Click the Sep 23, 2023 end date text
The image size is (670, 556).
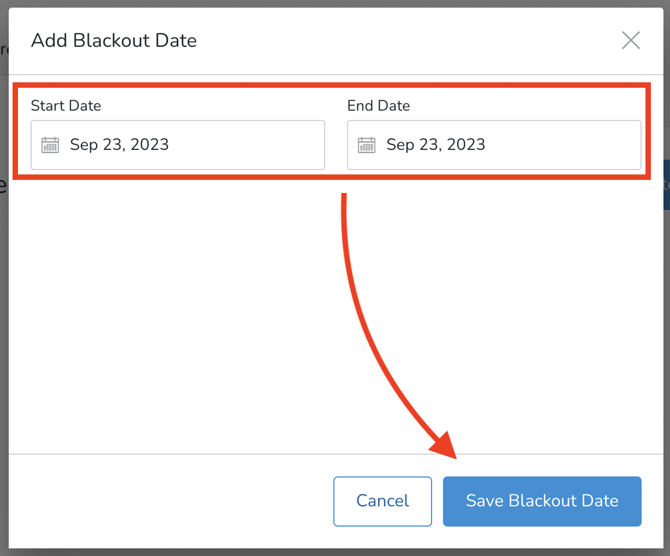click(x=435, y=145)
